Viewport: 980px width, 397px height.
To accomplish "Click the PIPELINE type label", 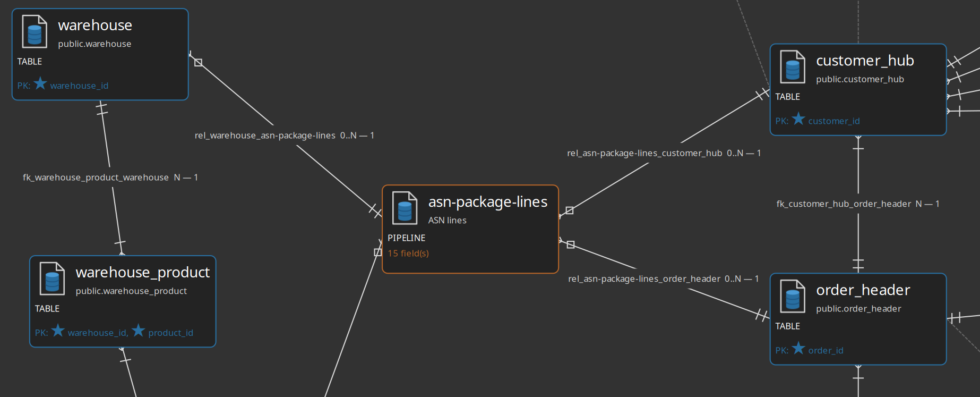I will click(406, 238).
